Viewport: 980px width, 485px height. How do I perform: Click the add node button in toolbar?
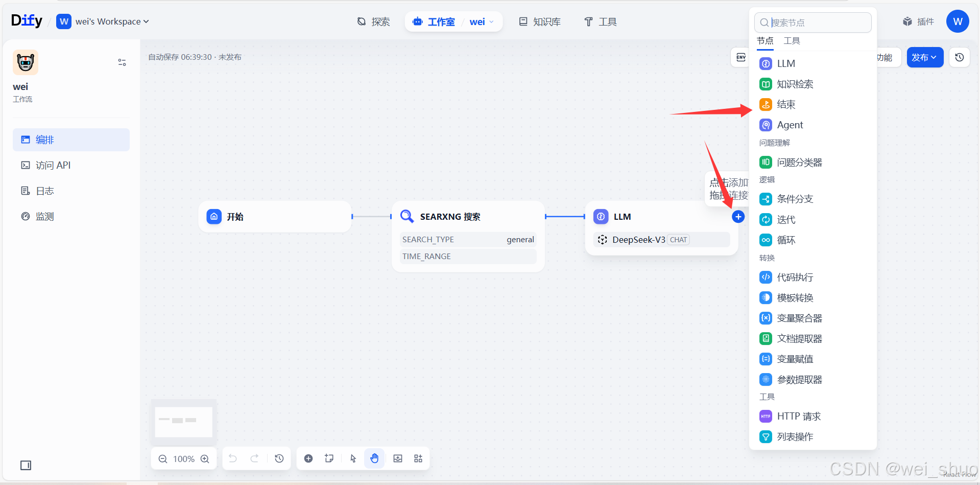tap(308, 458)
